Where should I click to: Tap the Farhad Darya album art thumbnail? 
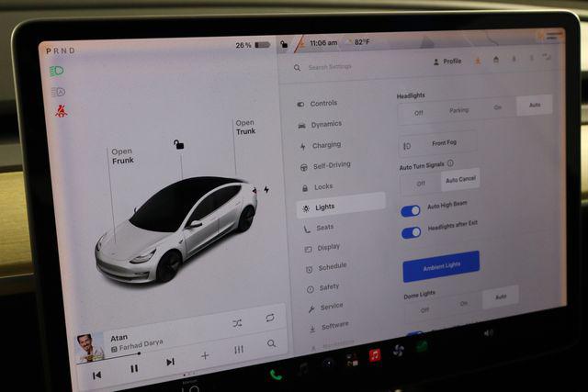click(89, 348)
